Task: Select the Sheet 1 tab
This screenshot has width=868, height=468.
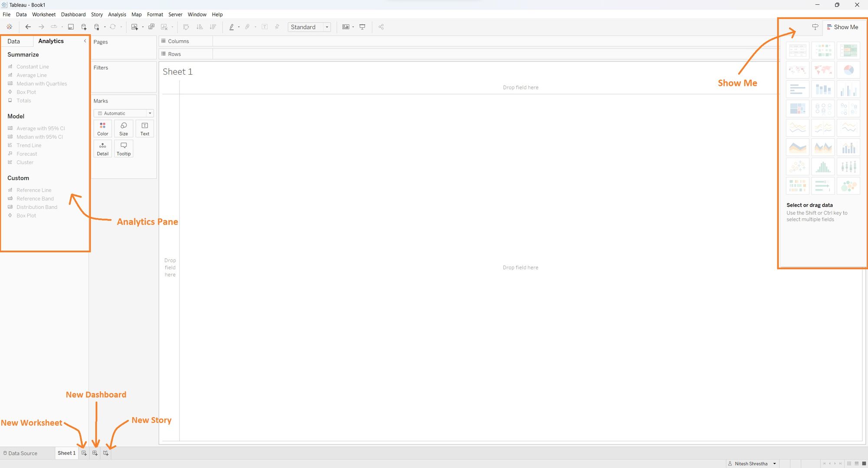Action: coord(66,453)
